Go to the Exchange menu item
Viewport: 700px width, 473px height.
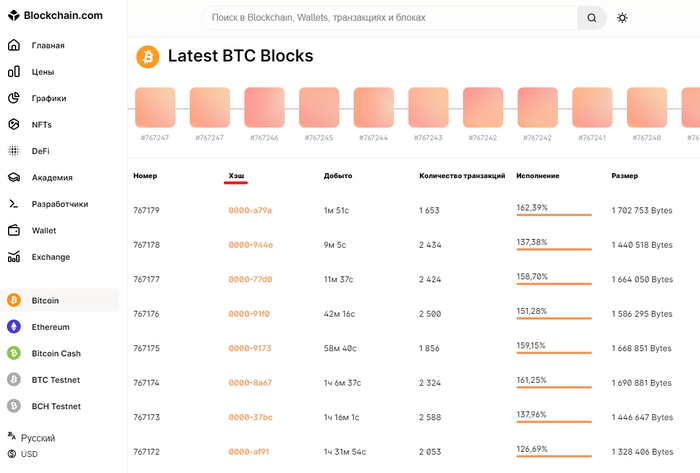point(50,257)
